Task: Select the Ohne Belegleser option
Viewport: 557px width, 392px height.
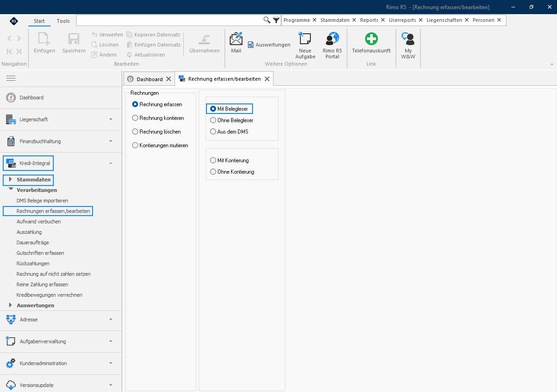Action: click(x=213, y=120)
